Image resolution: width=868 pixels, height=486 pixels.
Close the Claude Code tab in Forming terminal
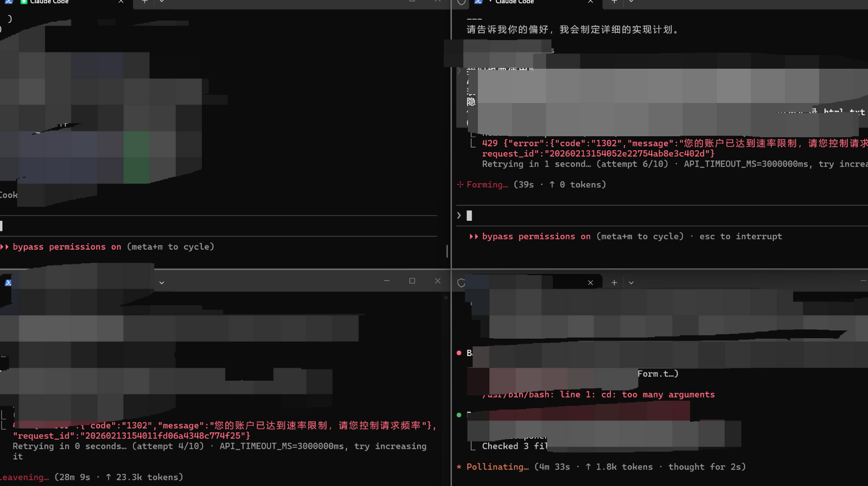(x=590, y=2)
